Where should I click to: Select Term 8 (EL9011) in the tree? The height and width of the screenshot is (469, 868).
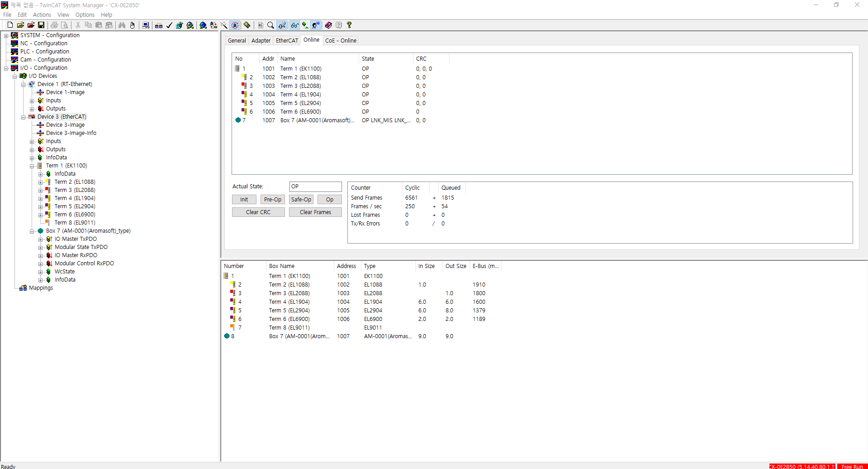75,223
